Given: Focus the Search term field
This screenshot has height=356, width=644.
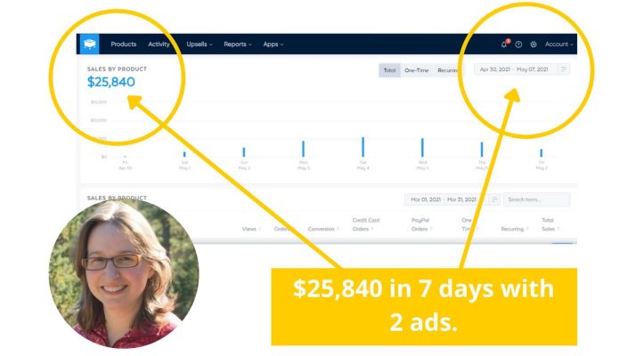Looking at the screenshot, I should pyautogui.click(x=536, y=199).
